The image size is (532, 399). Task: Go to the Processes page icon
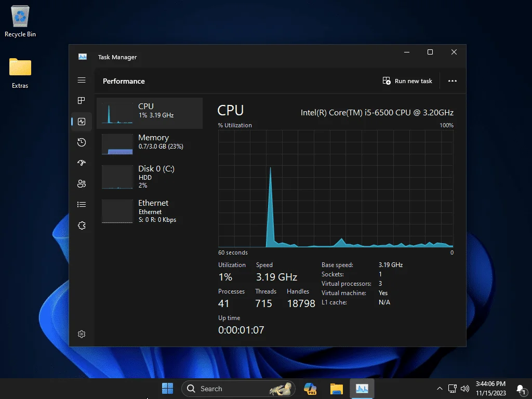point(82,100)
